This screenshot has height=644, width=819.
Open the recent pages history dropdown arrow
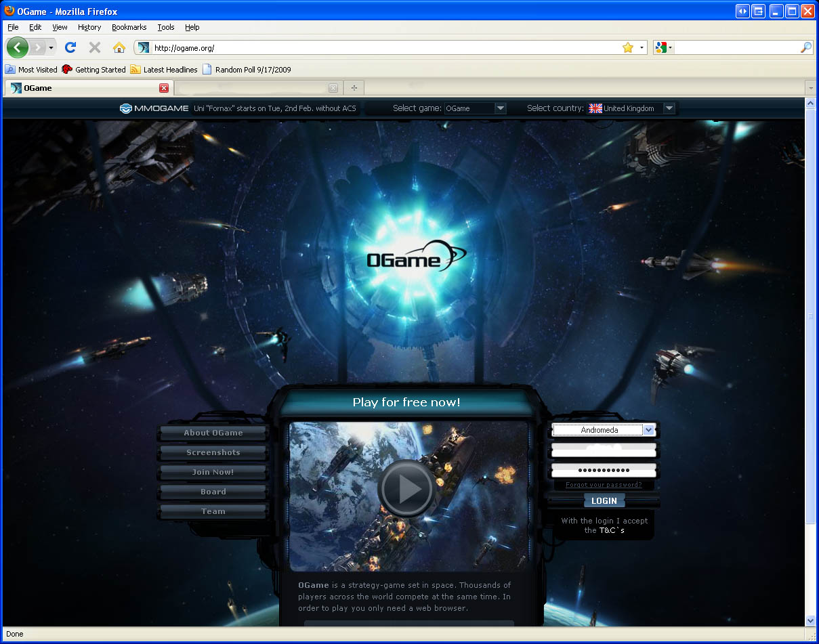(51, 48)
